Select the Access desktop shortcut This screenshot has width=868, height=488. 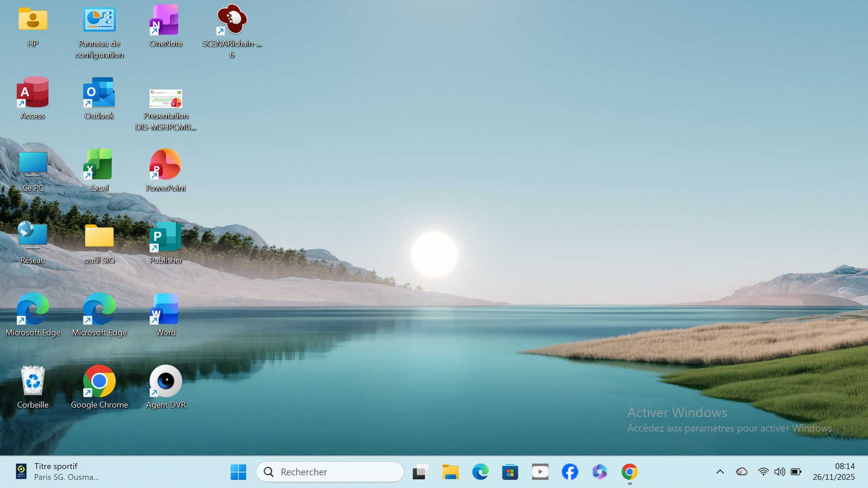click(x=33, y=93)
